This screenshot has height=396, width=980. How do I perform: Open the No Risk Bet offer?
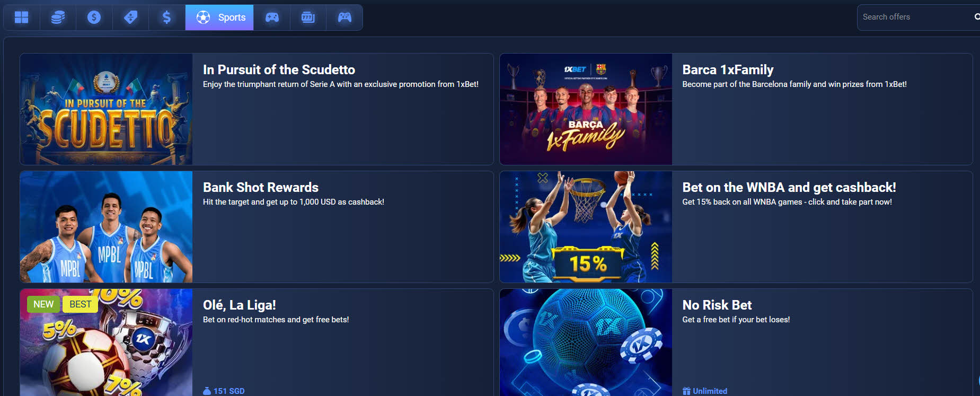(717, 305)
